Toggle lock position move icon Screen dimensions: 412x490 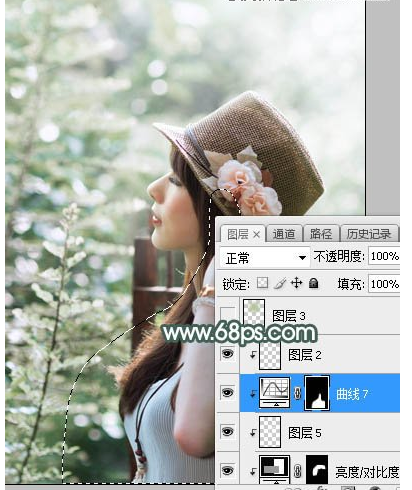(296, 283)
